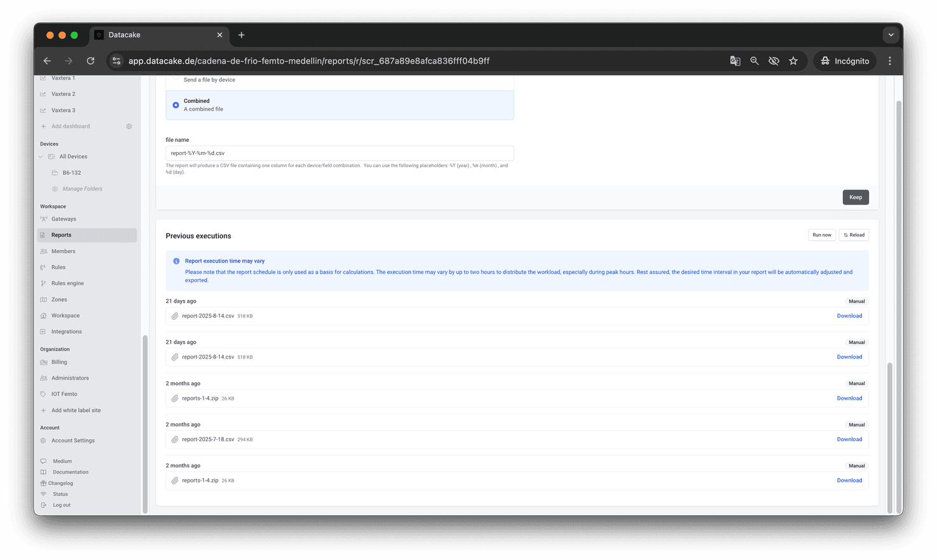Click the browser back arrow
Screen dimensions: 937x560
(x=47, y=61)
